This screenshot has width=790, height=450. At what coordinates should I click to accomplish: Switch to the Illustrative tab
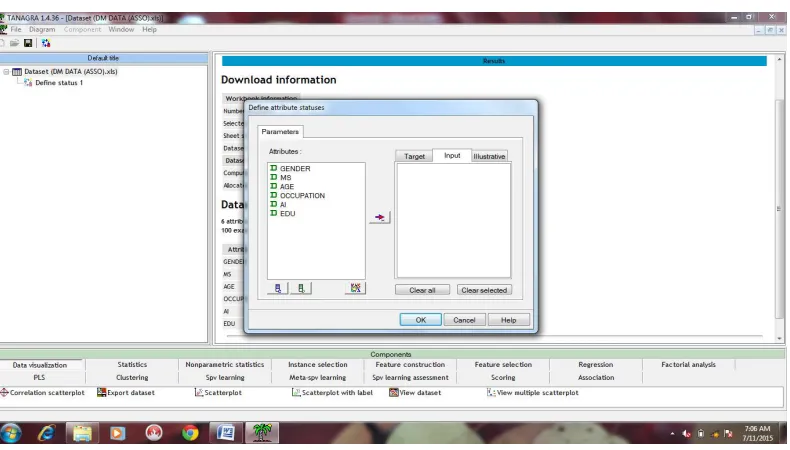pyautogui.click(x=489, y=156)
